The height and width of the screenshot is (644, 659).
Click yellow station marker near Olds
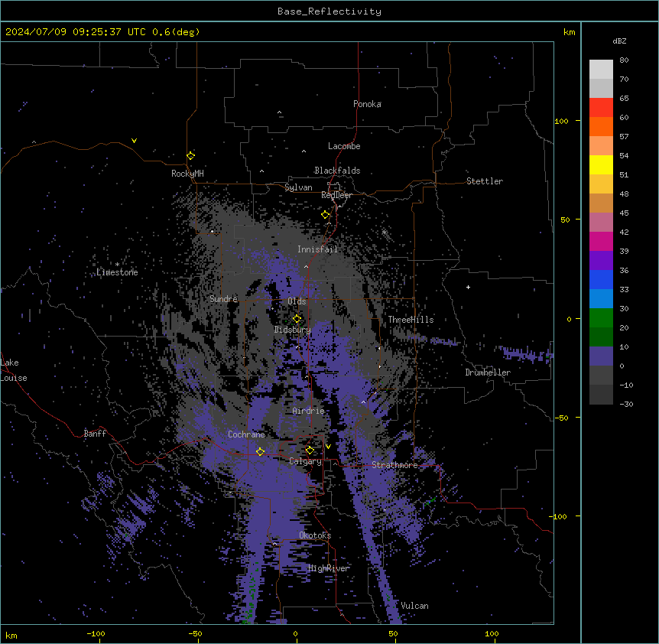coord(297,318)
